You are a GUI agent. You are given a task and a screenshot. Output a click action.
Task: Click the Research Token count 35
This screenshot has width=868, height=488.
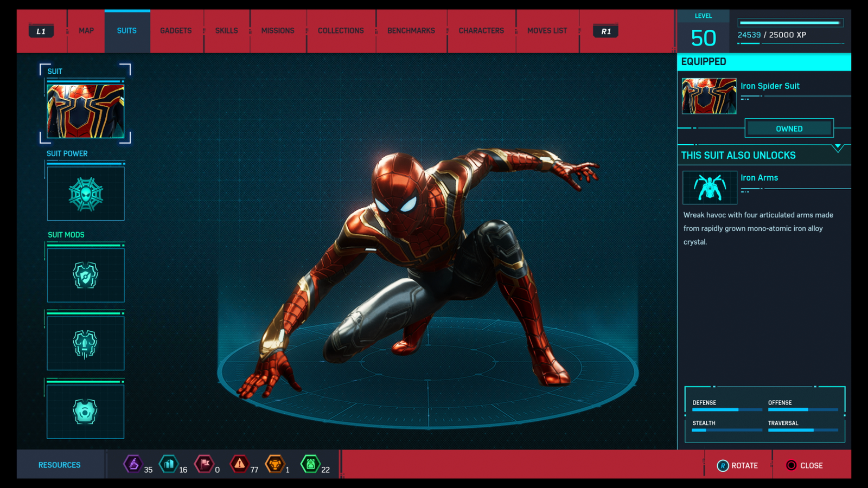[148, 470]
